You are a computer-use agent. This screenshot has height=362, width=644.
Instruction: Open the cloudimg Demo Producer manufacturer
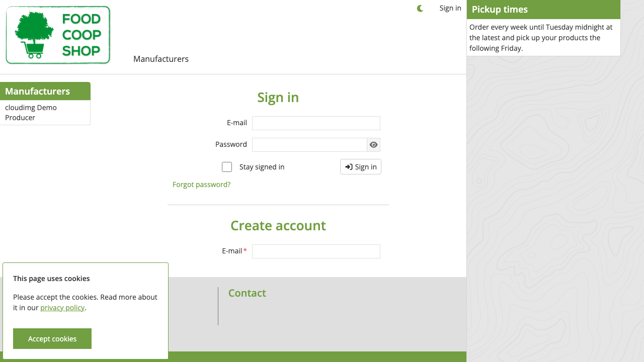[31, 113]
